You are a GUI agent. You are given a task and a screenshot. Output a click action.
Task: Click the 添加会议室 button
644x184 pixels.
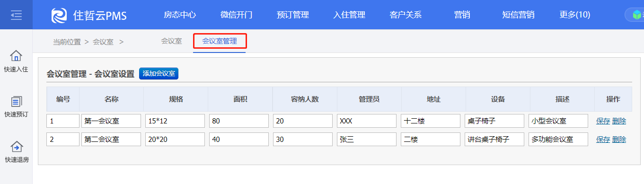[x=159, y=73]
